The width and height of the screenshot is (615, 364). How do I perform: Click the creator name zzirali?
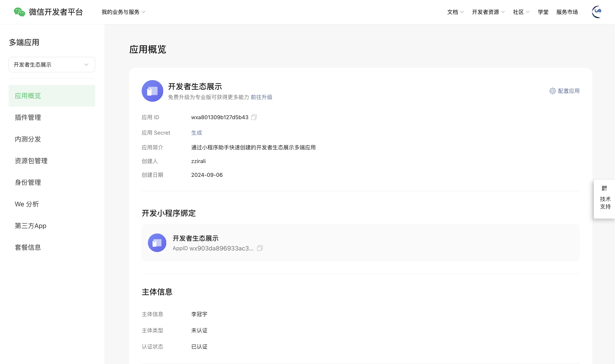(198, 161)
